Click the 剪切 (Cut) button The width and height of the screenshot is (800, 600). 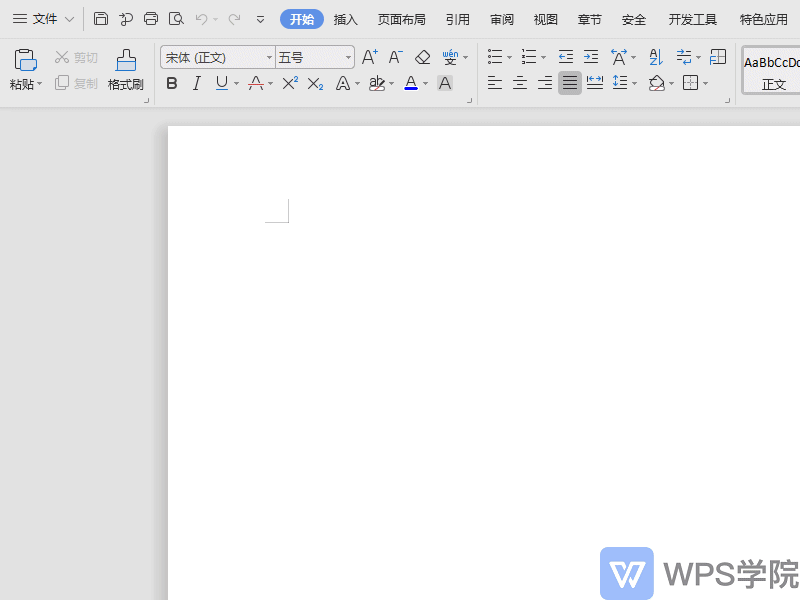pyautogui.click(x=76, y=57)
